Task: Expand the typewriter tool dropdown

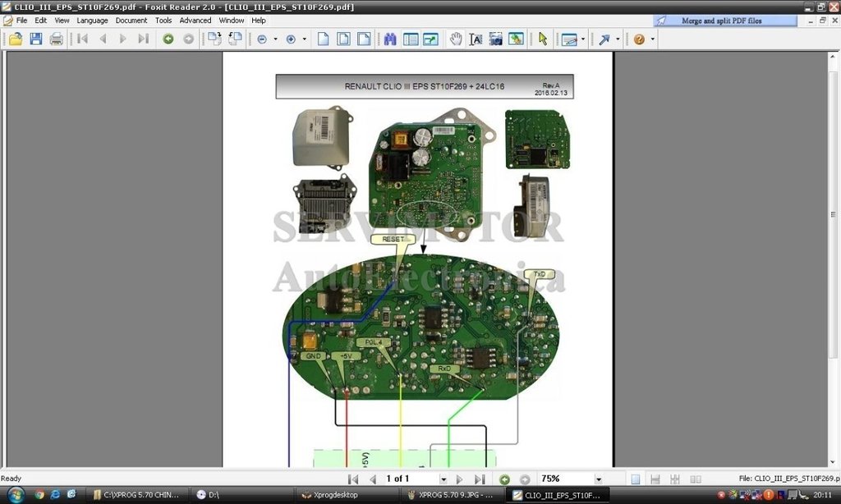Action: tap(583, 39)
